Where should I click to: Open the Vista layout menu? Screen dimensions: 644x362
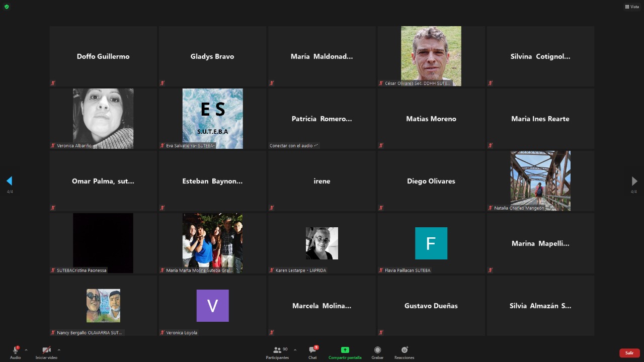pyautogui.click(x=632, y=7)
